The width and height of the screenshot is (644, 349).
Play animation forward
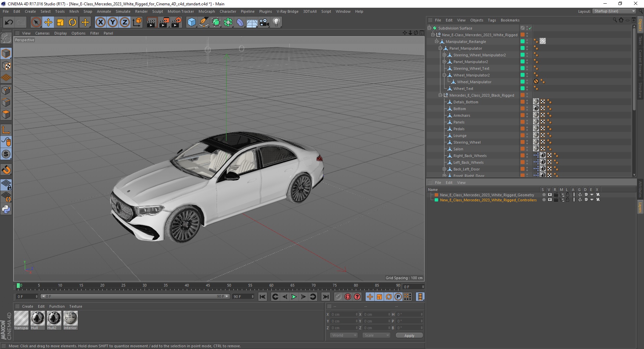point(294,297)
